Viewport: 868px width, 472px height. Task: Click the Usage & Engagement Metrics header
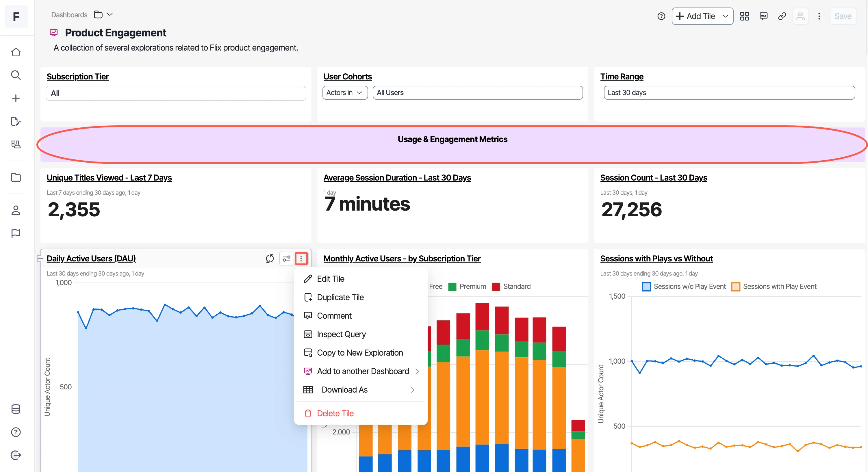(x=452, y=139)
